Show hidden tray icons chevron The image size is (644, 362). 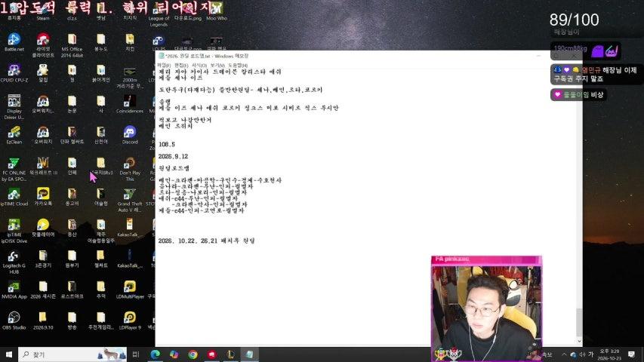tap(564, 354)
